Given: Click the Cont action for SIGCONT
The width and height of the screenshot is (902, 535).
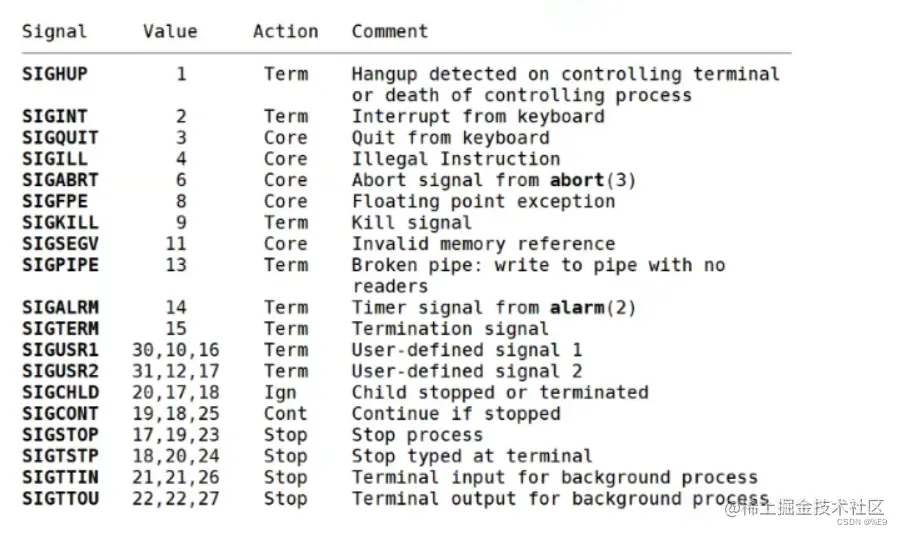Looking at the screenshot, I should (285, 413).
